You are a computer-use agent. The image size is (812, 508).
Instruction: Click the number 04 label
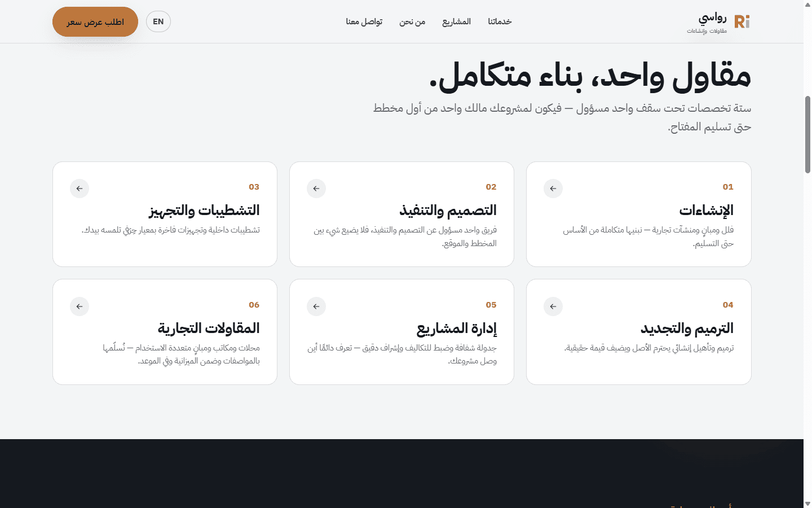pos(728,305)
